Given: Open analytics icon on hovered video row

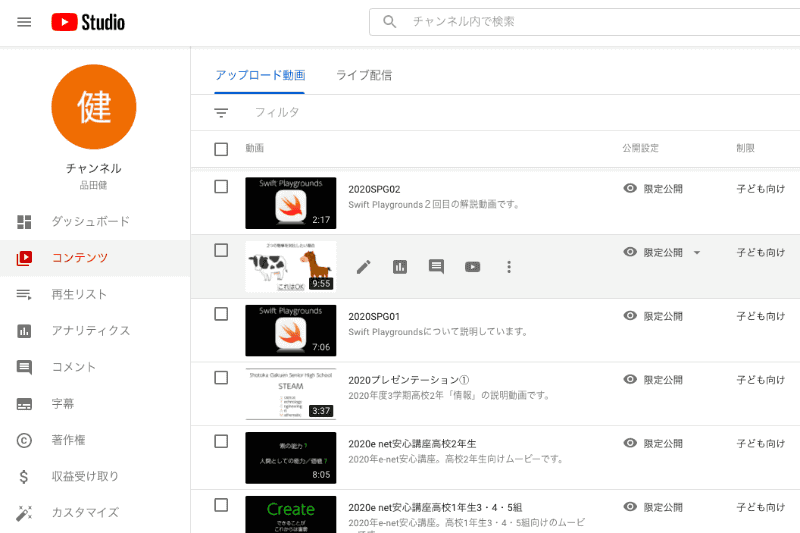Looking at the screenshot, I should tap(400, 267).
